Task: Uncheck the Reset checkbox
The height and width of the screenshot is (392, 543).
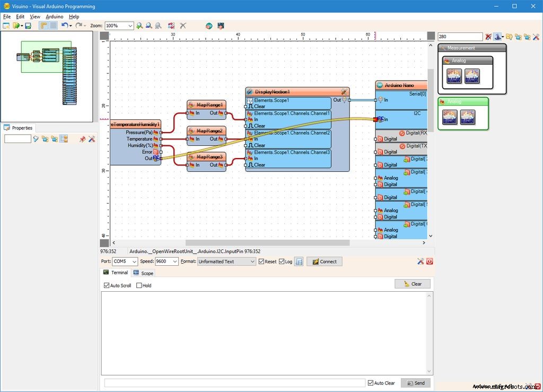Action: [261, 262]
